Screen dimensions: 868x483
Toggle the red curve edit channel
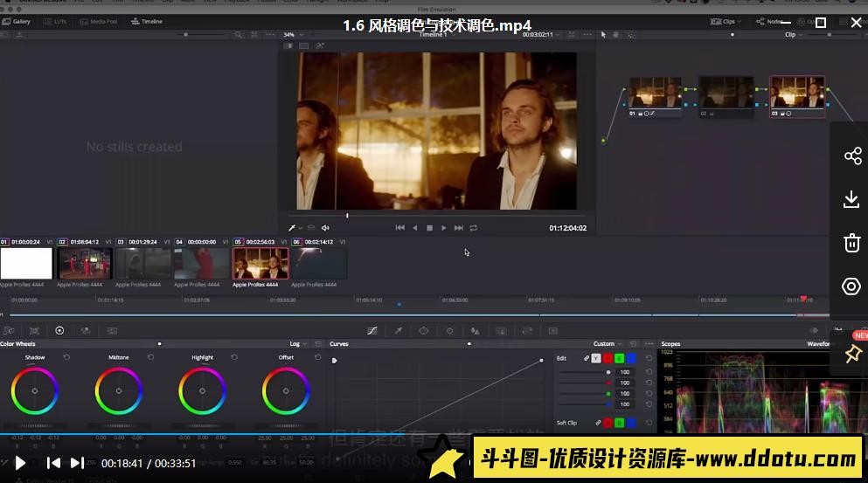(x=608, y=358)
